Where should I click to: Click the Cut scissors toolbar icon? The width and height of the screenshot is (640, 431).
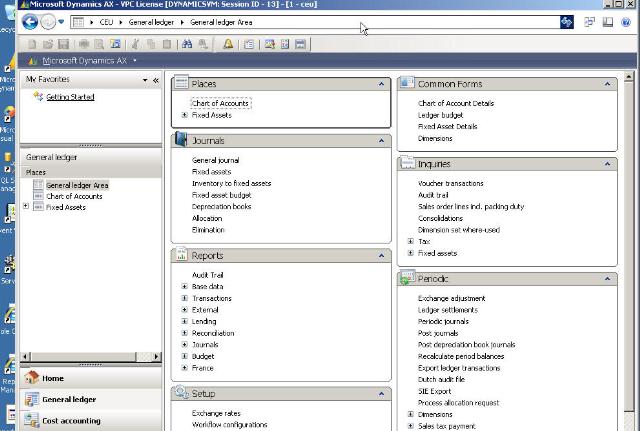tap(135, 44)
